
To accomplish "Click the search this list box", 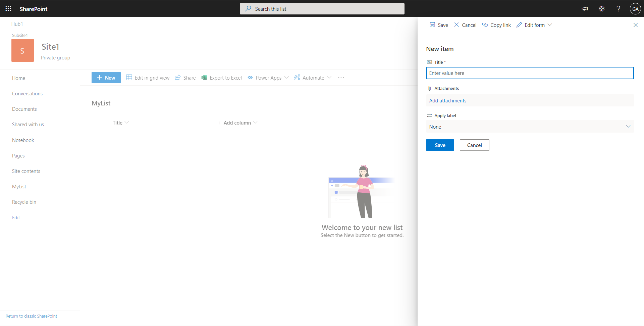I will tap(322, 9).
